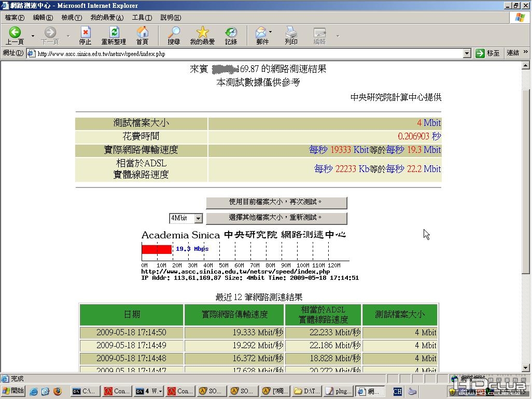Click the vertical scrollbar thumb

pyautogui.click(x=526, y=181)
